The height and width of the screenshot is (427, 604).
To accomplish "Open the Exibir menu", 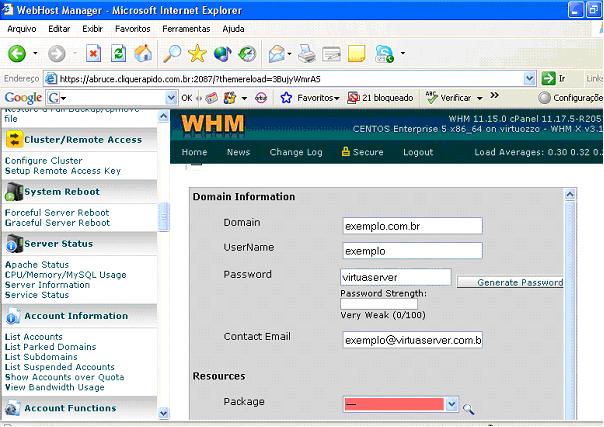I will (x=92, y=29).
